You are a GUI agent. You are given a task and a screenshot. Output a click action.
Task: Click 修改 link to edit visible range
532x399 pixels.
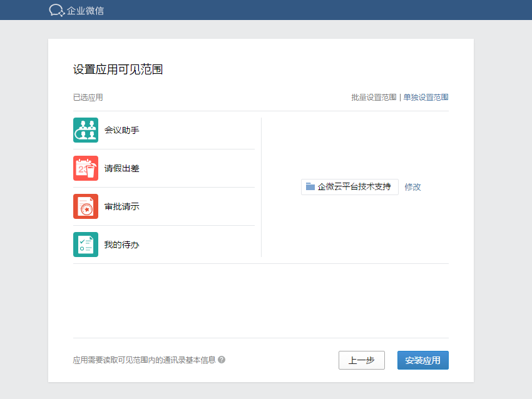coord(412,187)
